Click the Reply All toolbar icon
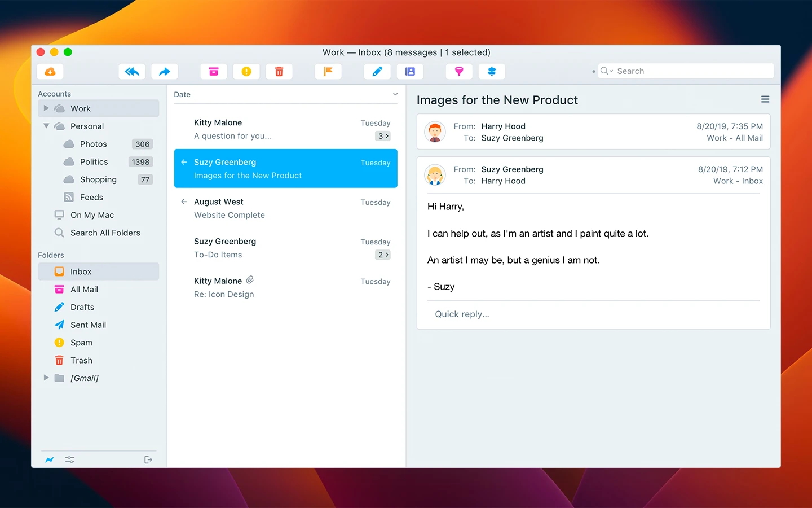Image resolution: width=812 pixels, height=508 pixels. pyautogui.click(x=132, y=72)
